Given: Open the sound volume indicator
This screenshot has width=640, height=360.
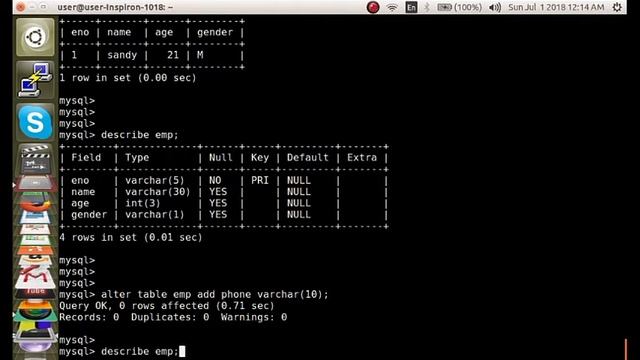Looking at the screenshot, I should [495, 7].
